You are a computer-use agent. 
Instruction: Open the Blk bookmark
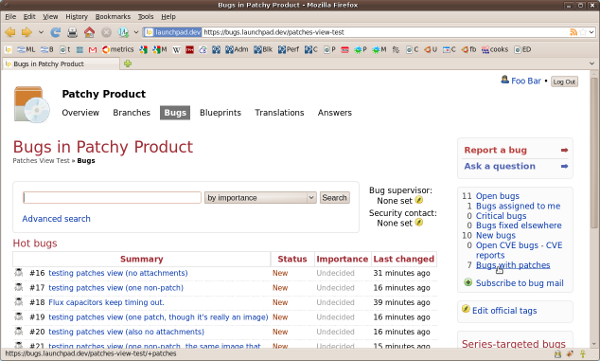[263, 49]
